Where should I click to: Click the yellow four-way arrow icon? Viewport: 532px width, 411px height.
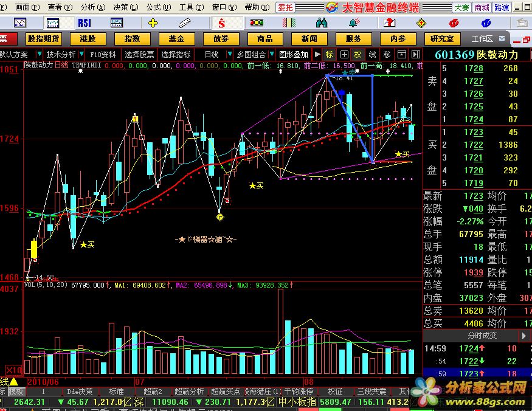click(x=153, y=22)
